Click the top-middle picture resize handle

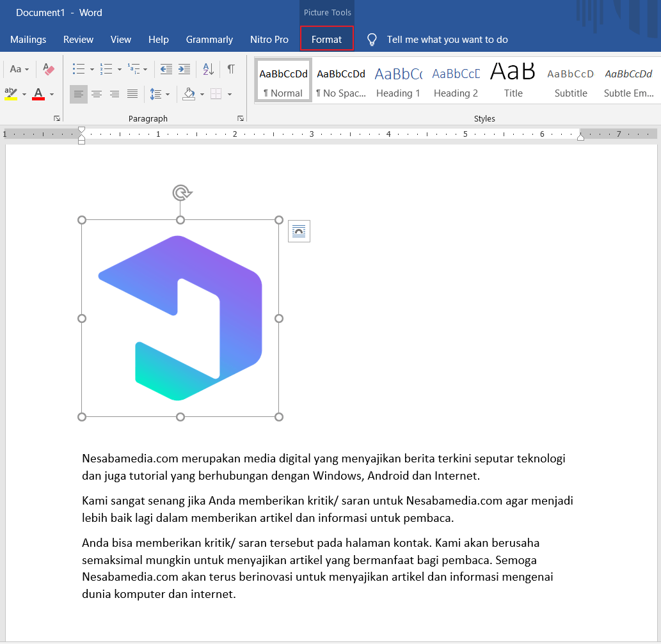coord(180,220)
